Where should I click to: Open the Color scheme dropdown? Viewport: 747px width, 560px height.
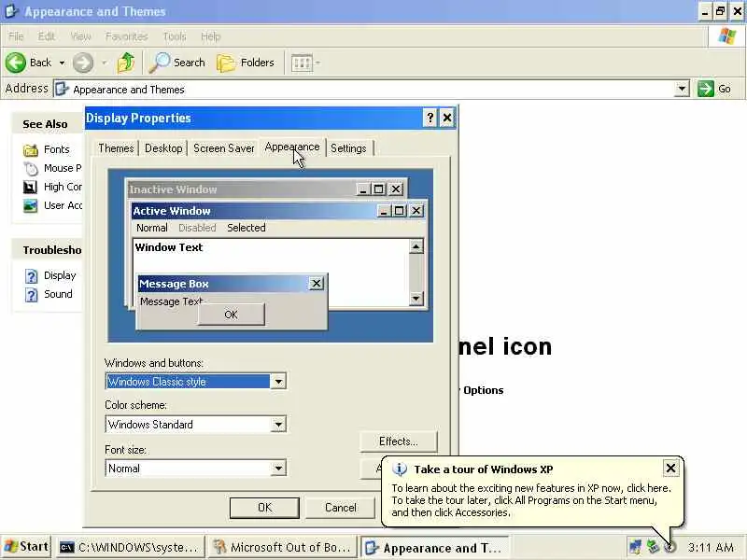click(x=277, y=425)
